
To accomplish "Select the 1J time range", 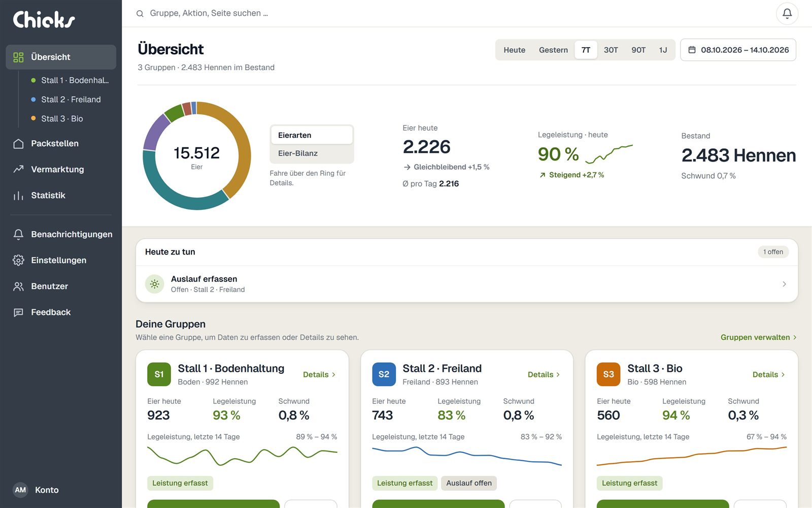I will 663,50.
